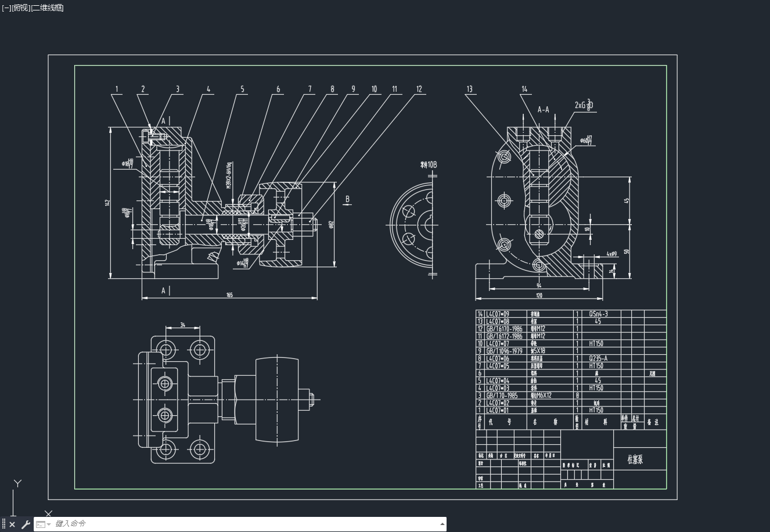Select the 键5X18 name cell
Viewport: 770px width, 532px height.
(537, 351)
